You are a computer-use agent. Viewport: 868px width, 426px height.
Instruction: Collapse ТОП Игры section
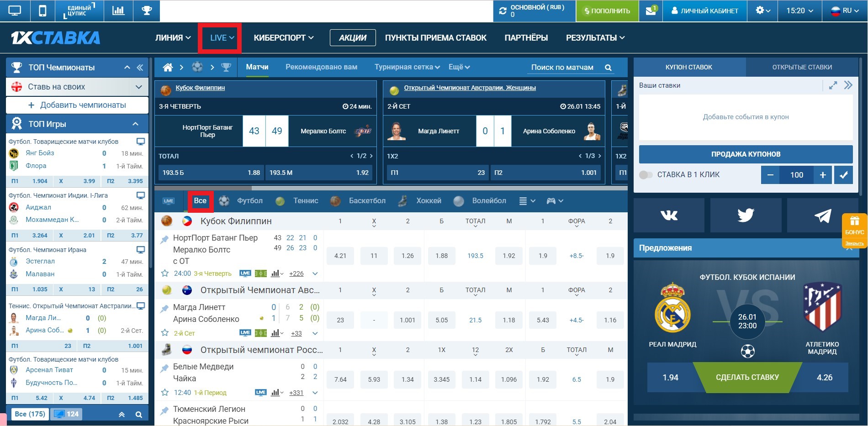click(x=135, y=124)
